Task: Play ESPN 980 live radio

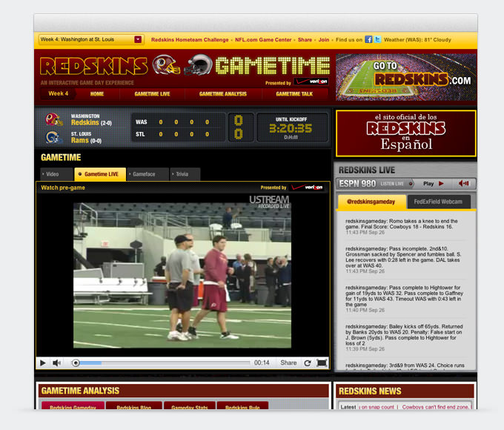Action: pyautogui.click(x=434, y=184)
